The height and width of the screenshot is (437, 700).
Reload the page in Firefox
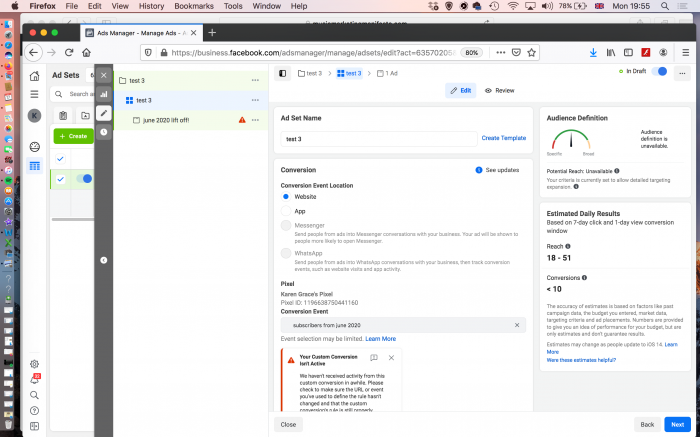click(x=69, y=53)
